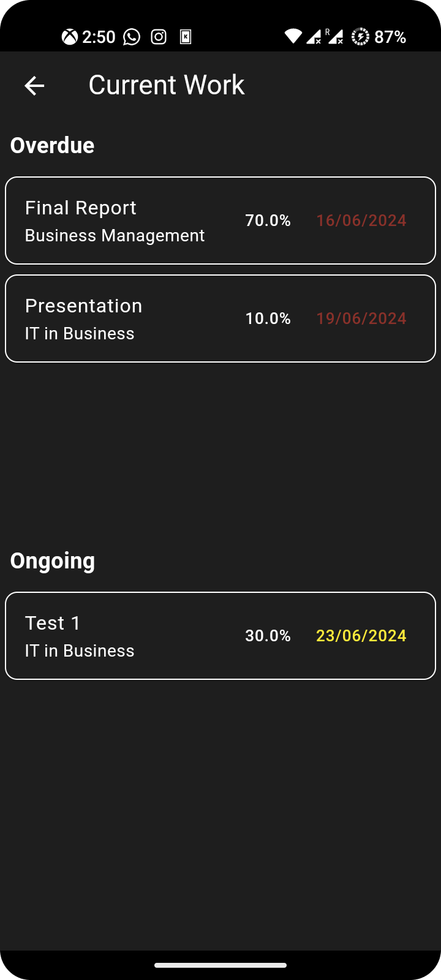Open the Final Report assignment card

(221, 221)
